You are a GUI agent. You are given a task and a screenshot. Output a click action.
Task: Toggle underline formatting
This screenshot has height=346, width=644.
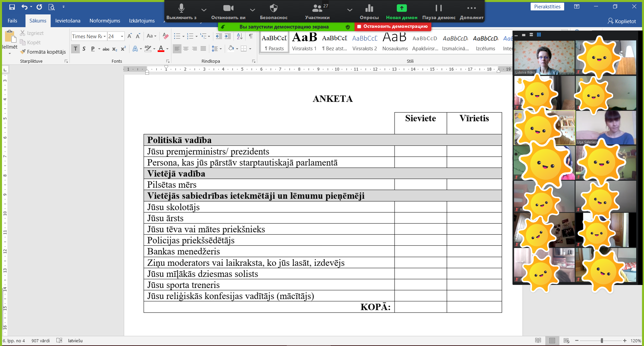tap(93, 49)
